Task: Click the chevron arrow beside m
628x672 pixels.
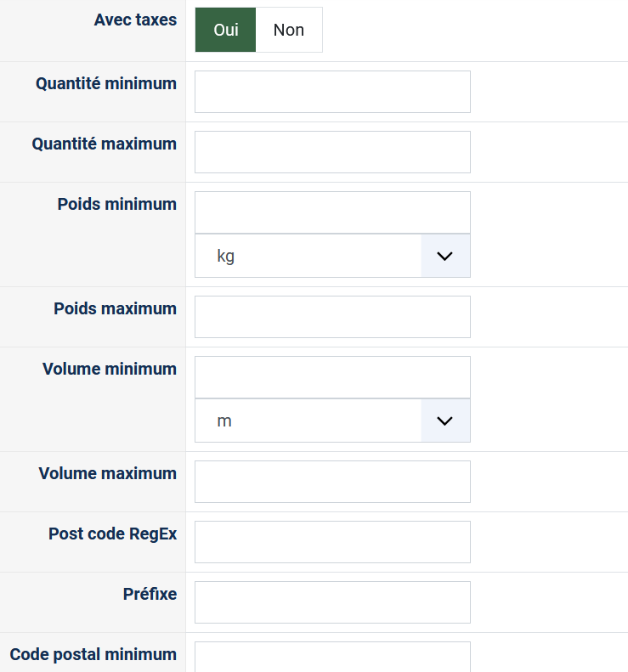Action: click(444, 421)
